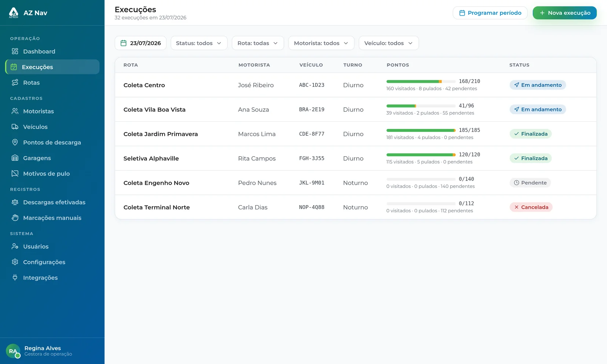Click the Programar período button
The width and height of the screenshot is (607, 364).
pyautogui.click(x=490, y=13)
